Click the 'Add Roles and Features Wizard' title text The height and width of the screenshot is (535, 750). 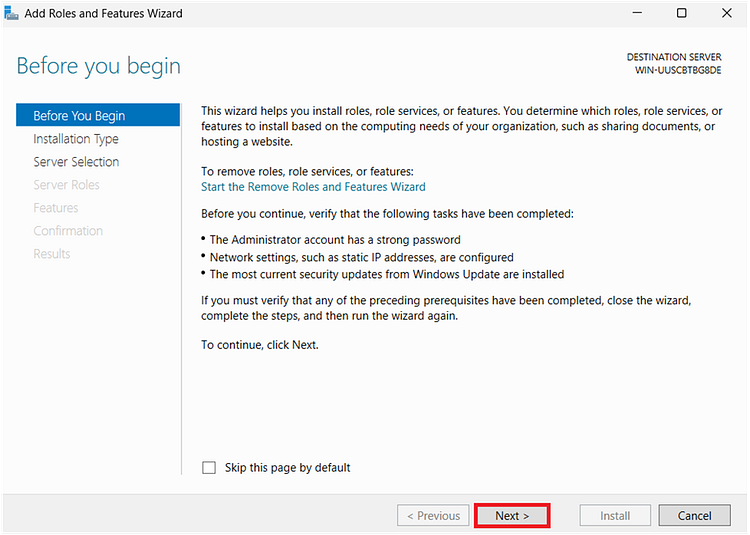[103, 13]
